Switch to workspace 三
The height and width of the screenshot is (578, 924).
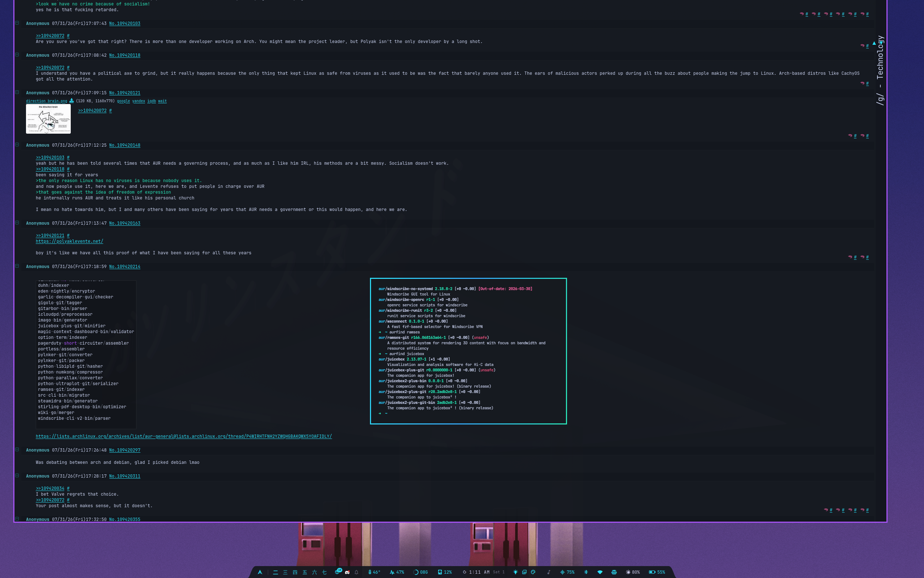click(x=285, y=572)
